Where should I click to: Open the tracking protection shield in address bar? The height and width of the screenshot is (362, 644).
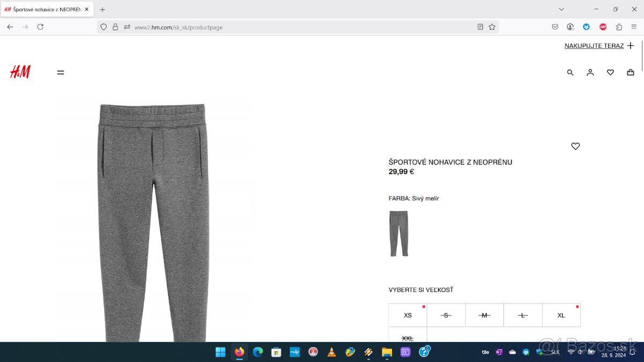tap(103, 27)
